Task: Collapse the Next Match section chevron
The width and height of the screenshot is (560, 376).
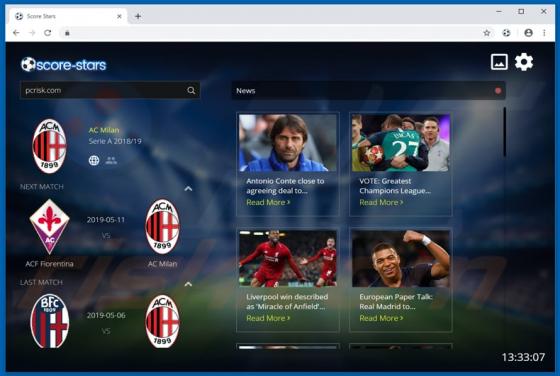Action: coord(188,189)
